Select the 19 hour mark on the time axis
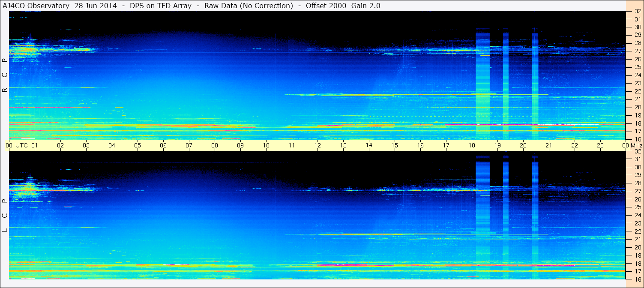 pos(497,145)
